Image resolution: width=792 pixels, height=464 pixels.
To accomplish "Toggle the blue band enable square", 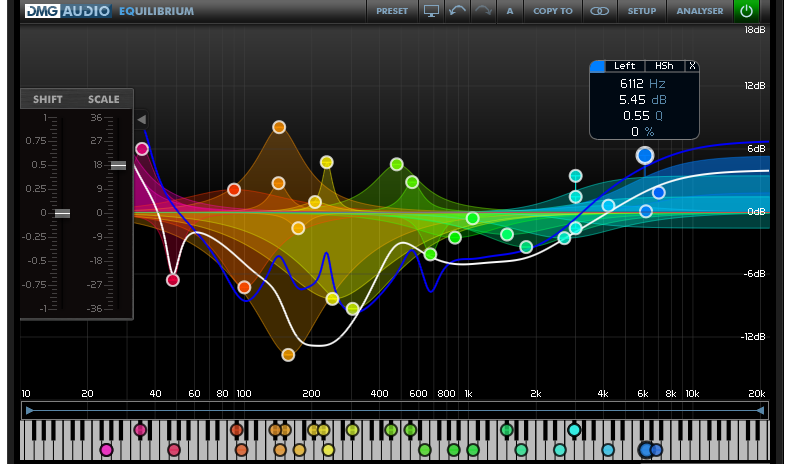I will pyautogui.click(x=597, y=66).
